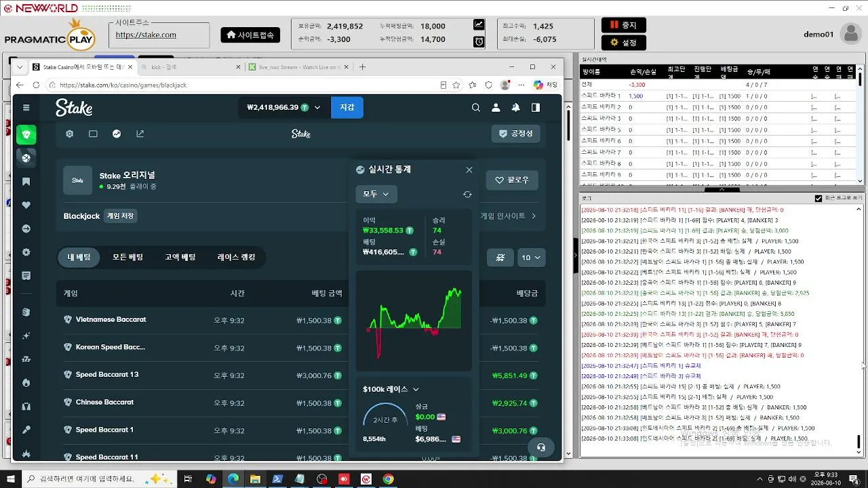This screenshot has height=488, width=868.
Task: Open a new browser tab
Action: tap(362, 67)
